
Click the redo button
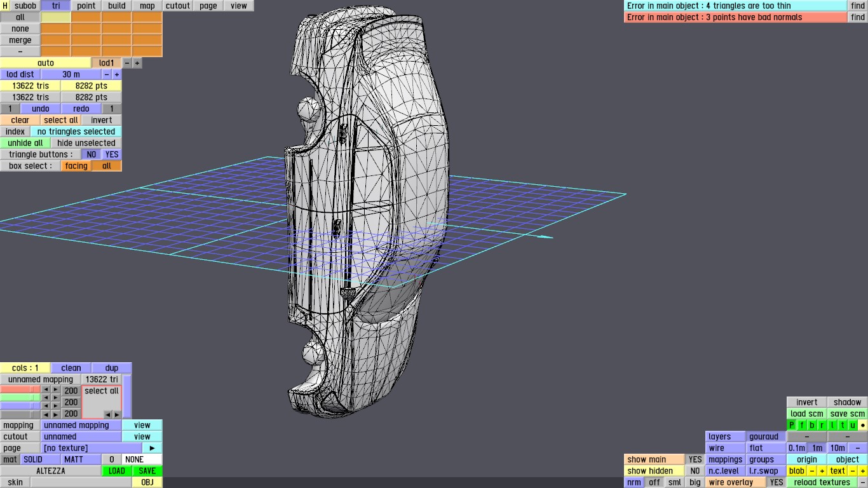pos(81,109)
